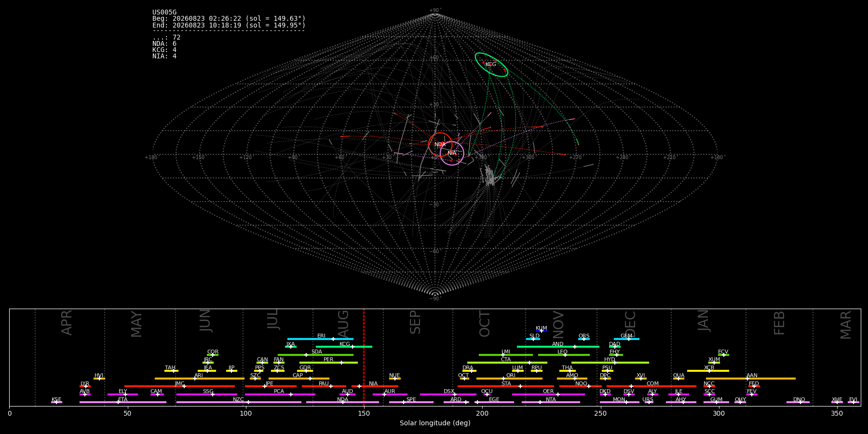Select the CAP shower bar
This screenshot has width=868, height=434.
pos(299,379)
